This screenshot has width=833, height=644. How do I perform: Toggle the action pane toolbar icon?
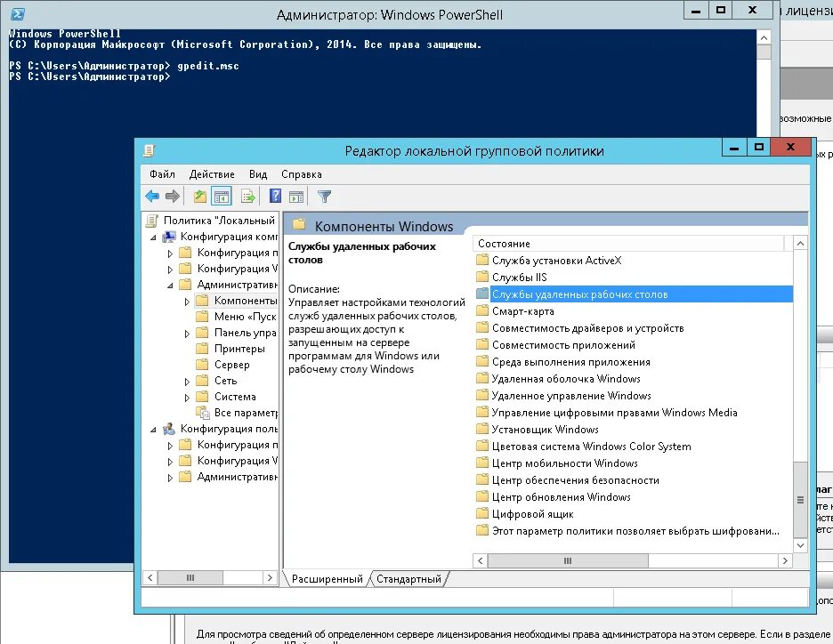point(296,197)
